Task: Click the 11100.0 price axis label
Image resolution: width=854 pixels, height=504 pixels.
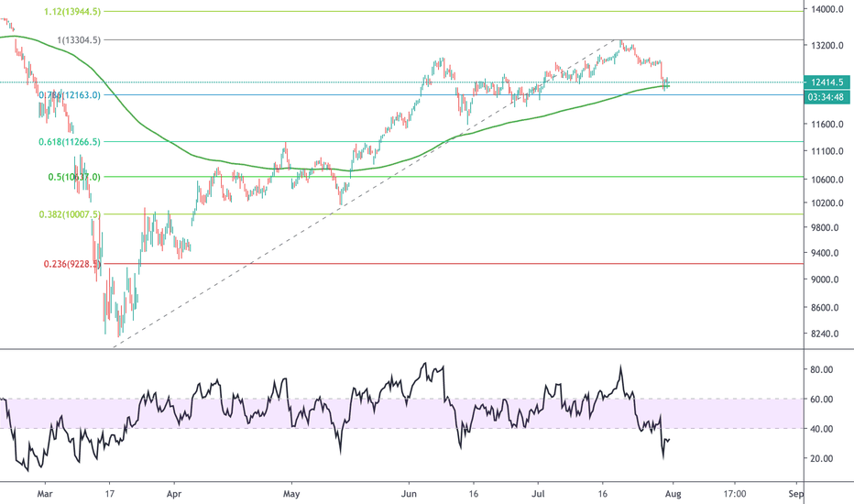Action: [827, 151]
